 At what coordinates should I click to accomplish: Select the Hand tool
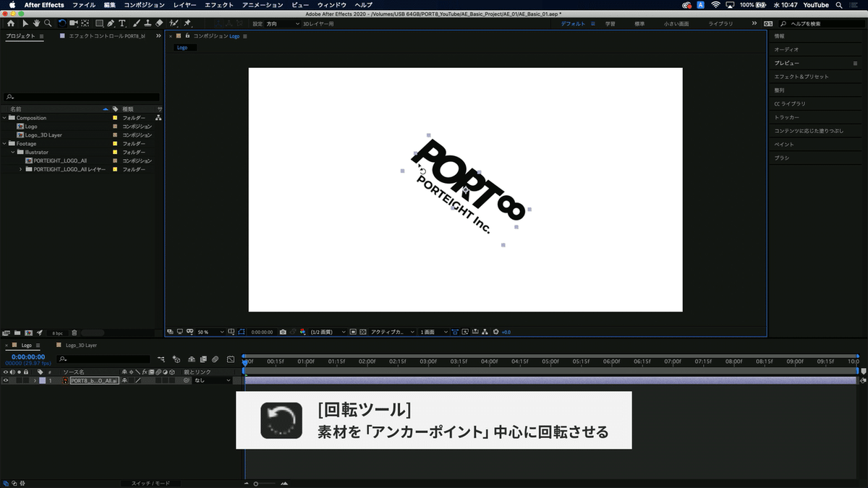click(36, 24)
